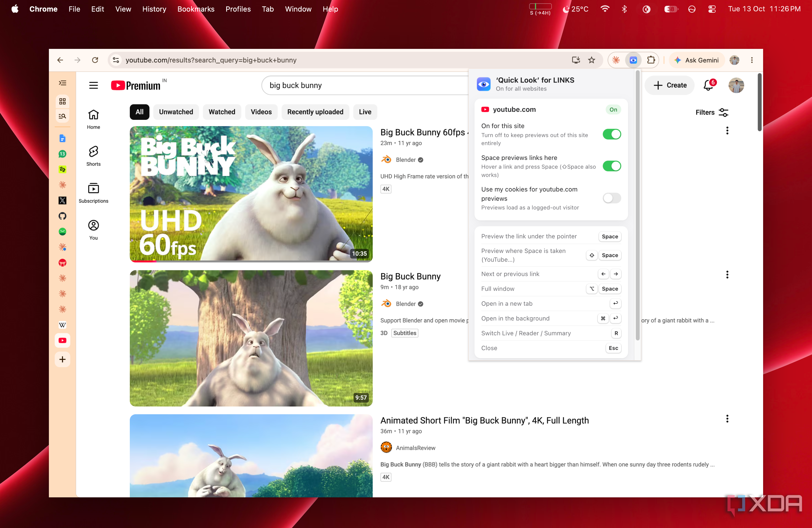The image size is (812, 528).
Task: Click the Wikipedia icon in side panel
Action: coord(62,325)
